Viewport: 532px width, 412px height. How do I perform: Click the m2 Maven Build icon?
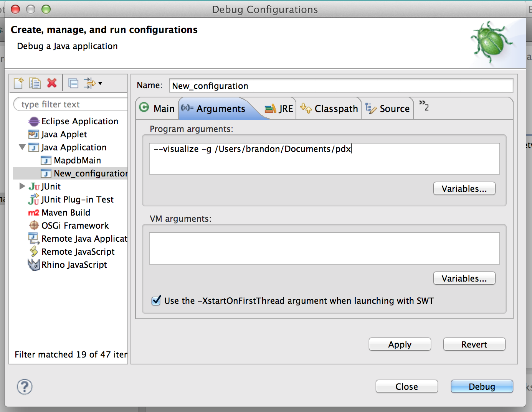point(34,213)
